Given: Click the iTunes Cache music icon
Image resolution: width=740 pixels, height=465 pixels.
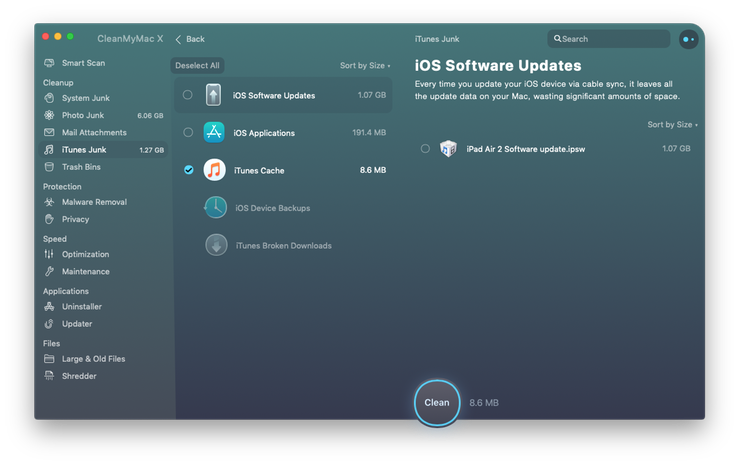Looking at the screenshot, I should coord(214,170).
